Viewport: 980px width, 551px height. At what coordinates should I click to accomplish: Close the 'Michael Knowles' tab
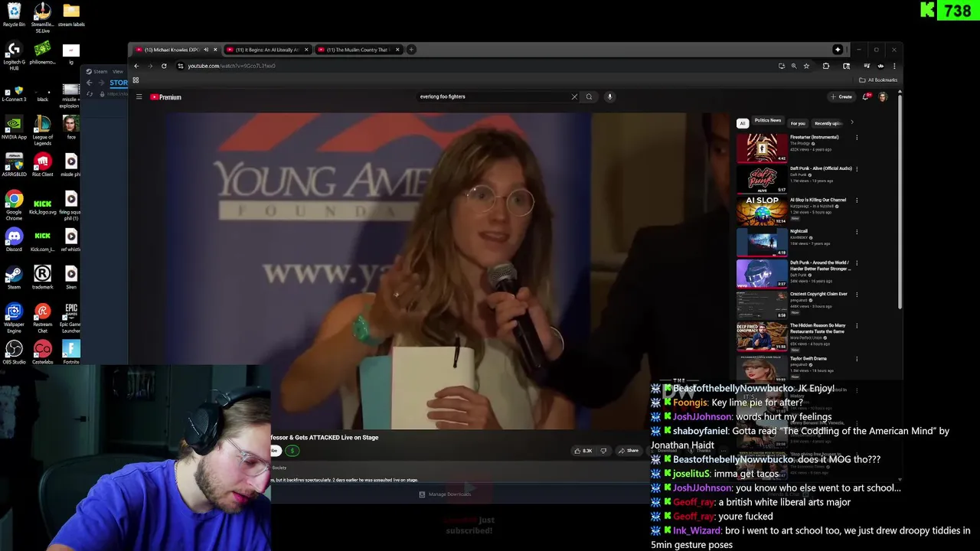tap(215, 50)
